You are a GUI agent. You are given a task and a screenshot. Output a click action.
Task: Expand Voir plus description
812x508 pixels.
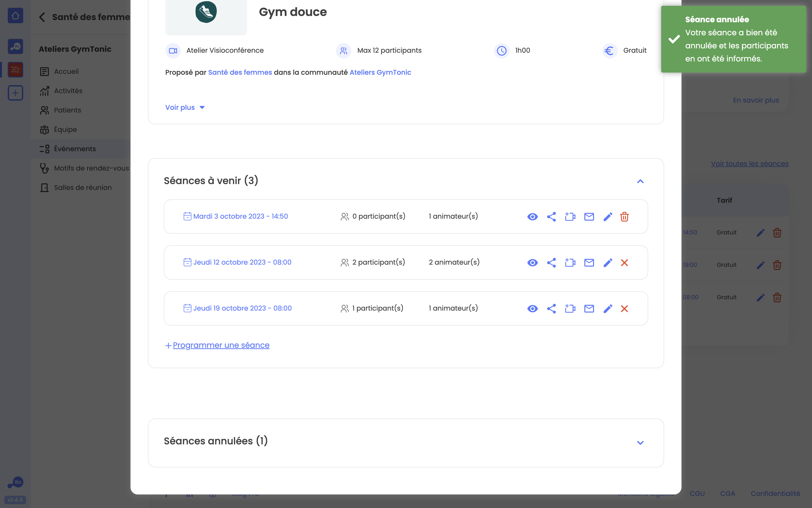pos(185,107)
